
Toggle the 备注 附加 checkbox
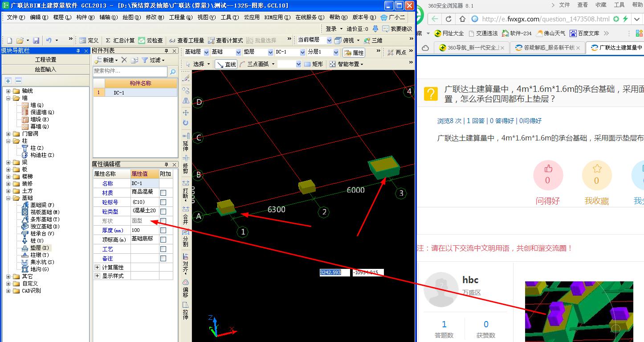coord(163,258)
